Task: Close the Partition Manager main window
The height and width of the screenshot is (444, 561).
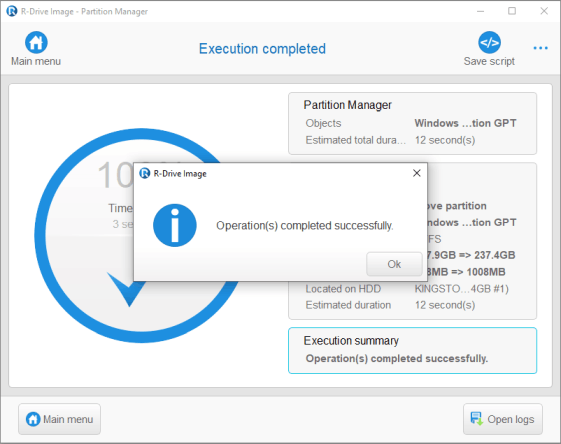Action: (x=544, y=11)
